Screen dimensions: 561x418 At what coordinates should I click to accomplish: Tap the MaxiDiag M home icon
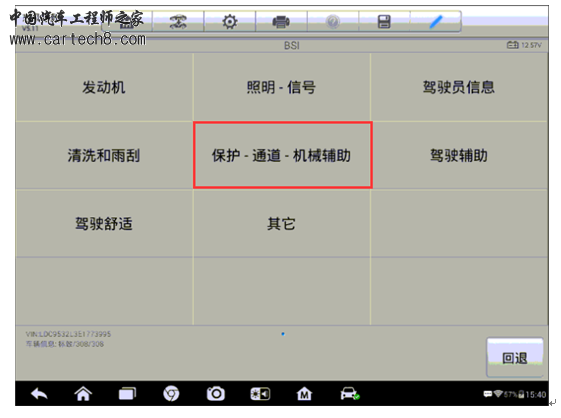click(x=304, y=394)
